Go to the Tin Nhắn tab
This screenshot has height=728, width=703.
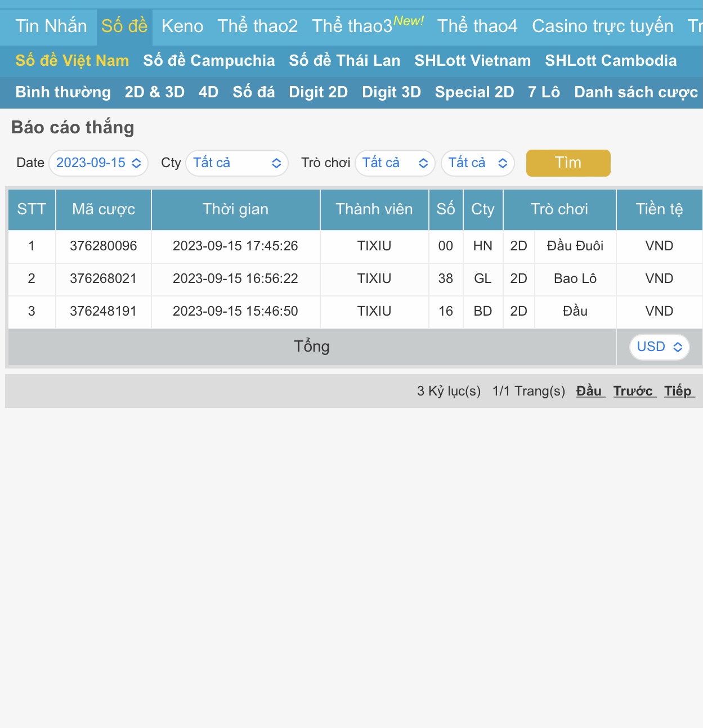point(51,26)
